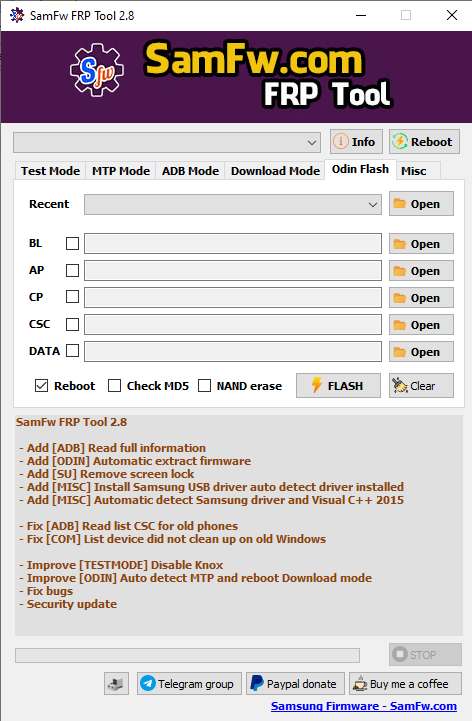
Task: Clear all firmware slots
Action: click(421, 385)
